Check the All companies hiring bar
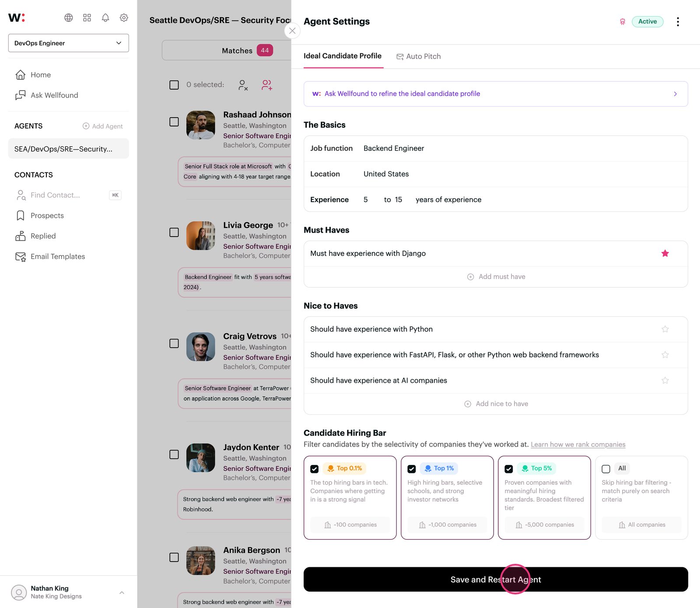Viewport: 700px width, 608px height. 606,469
